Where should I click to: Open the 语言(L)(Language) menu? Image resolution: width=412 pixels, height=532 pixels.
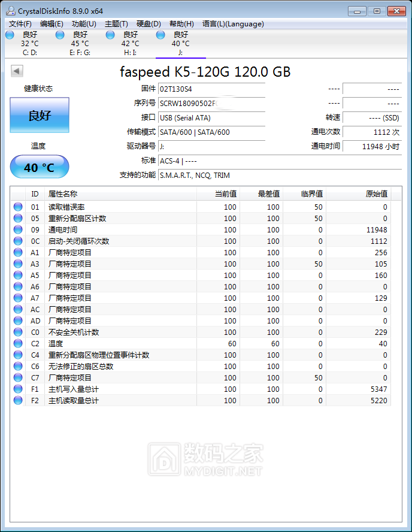tap(233, 24)
